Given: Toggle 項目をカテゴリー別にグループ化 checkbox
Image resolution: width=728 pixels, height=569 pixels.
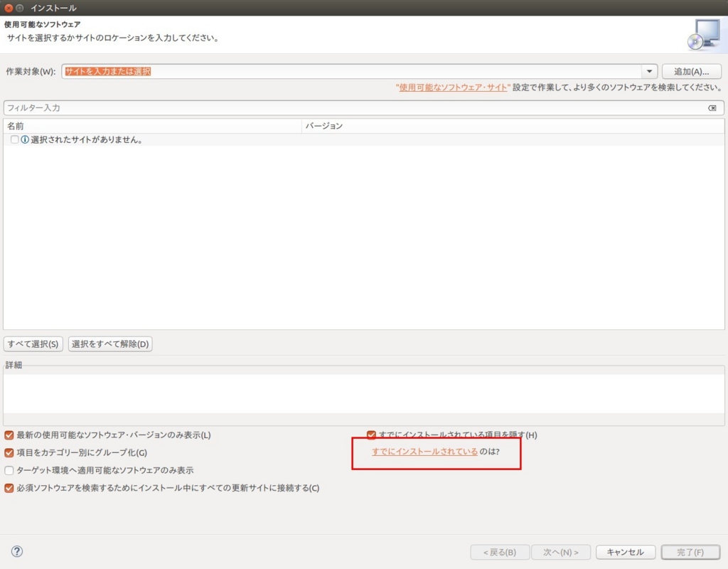Looking at the screenshot, I should click(x=9, y=452).
